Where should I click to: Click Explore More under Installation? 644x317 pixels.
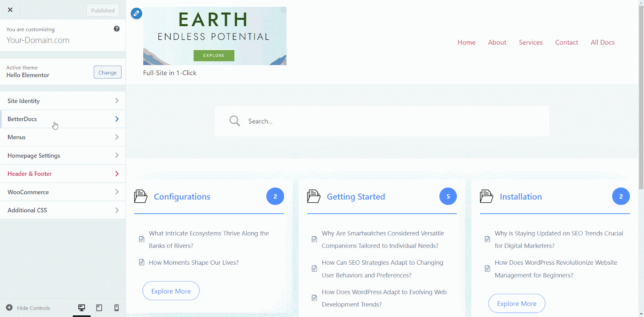517,303
